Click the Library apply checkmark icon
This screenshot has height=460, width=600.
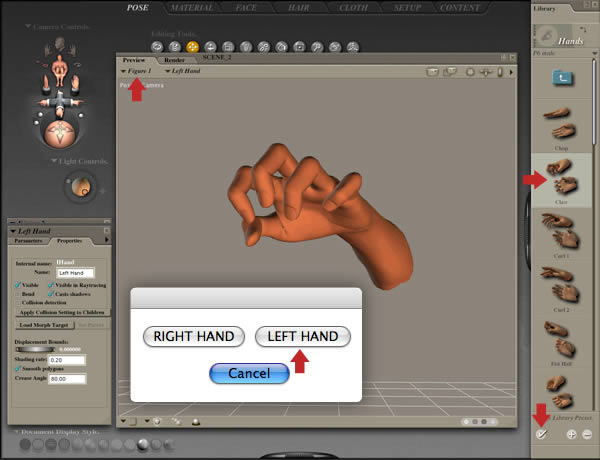(541, 434)
